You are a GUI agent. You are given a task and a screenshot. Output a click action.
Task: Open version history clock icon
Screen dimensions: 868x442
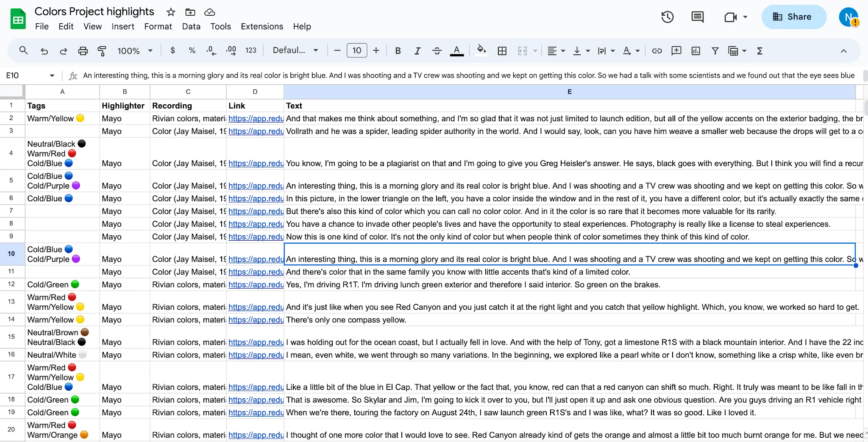coord(668,17)
